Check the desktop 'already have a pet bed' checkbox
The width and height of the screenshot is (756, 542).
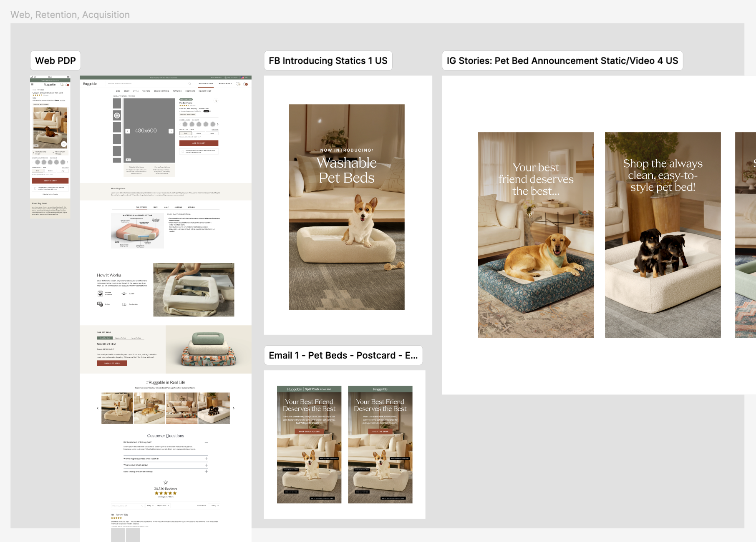coord(183,151)
